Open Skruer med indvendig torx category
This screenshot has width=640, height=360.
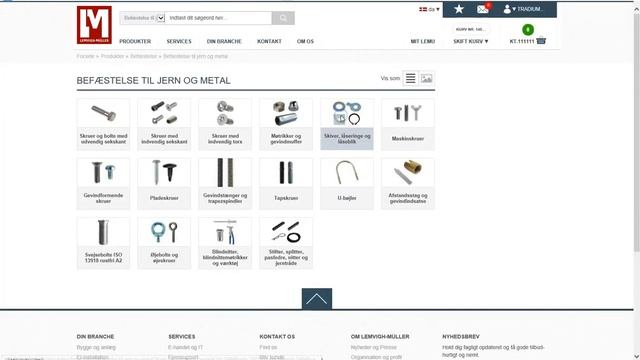pos(225,124)
